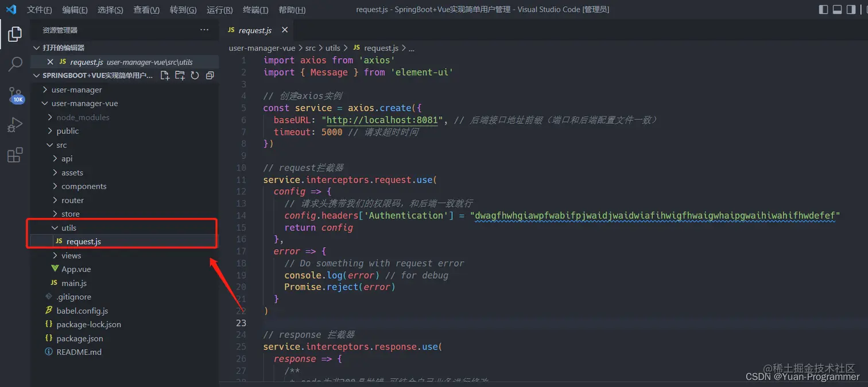
Task: Follow the http://localhost:8081 link in code
Action: point(383,120)
